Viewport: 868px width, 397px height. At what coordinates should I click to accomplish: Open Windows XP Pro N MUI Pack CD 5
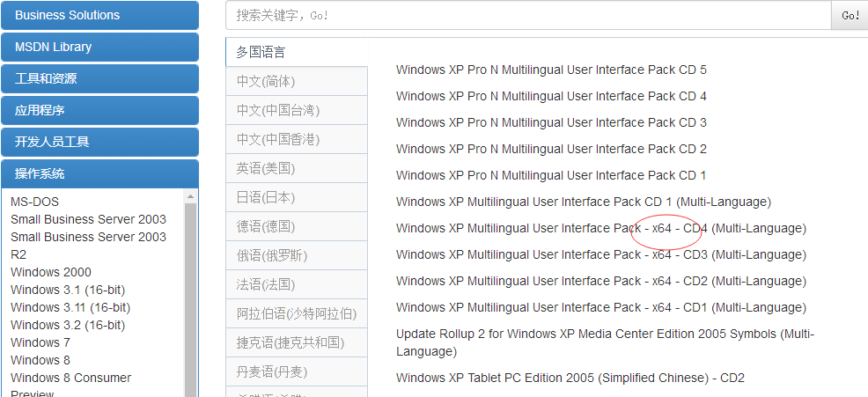(551, 70)
